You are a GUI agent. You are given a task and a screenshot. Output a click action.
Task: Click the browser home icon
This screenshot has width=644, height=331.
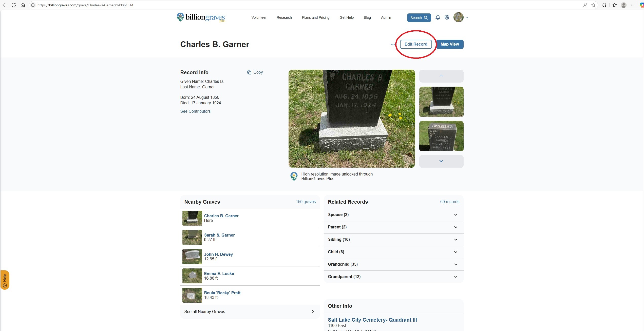click(23, 5)
